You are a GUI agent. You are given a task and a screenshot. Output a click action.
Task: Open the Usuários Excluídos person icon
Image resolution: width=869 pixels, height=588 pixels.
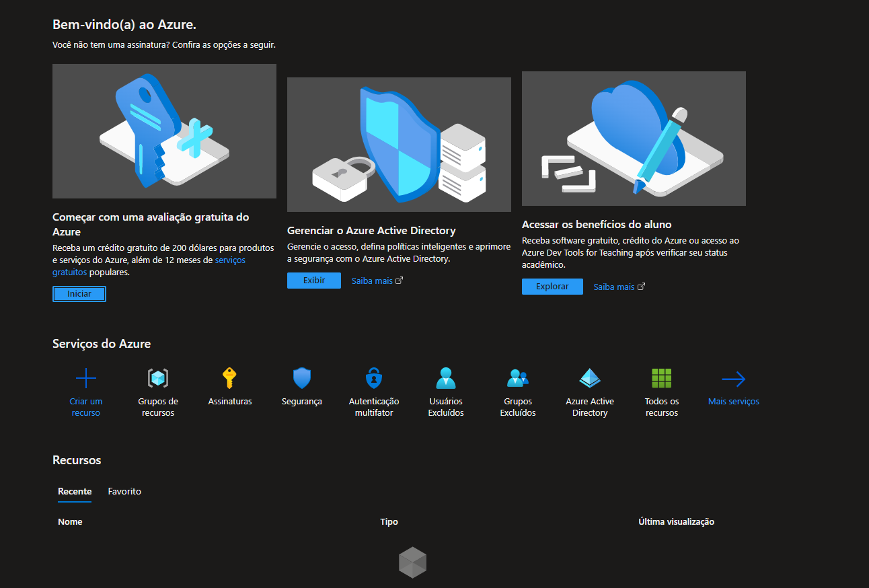[x=446, y=379]
